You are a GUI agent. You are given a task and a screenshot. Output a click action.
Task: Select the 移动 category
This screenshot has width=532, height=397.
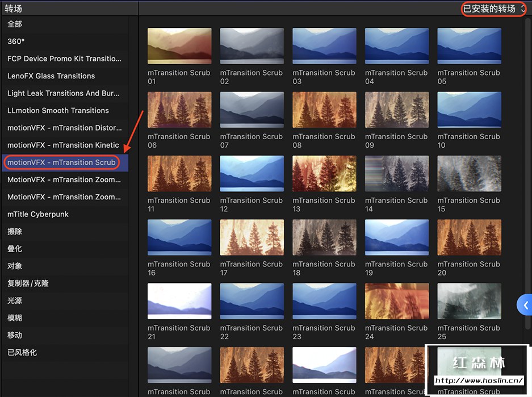pyautogui.click(x=65, y=336)
